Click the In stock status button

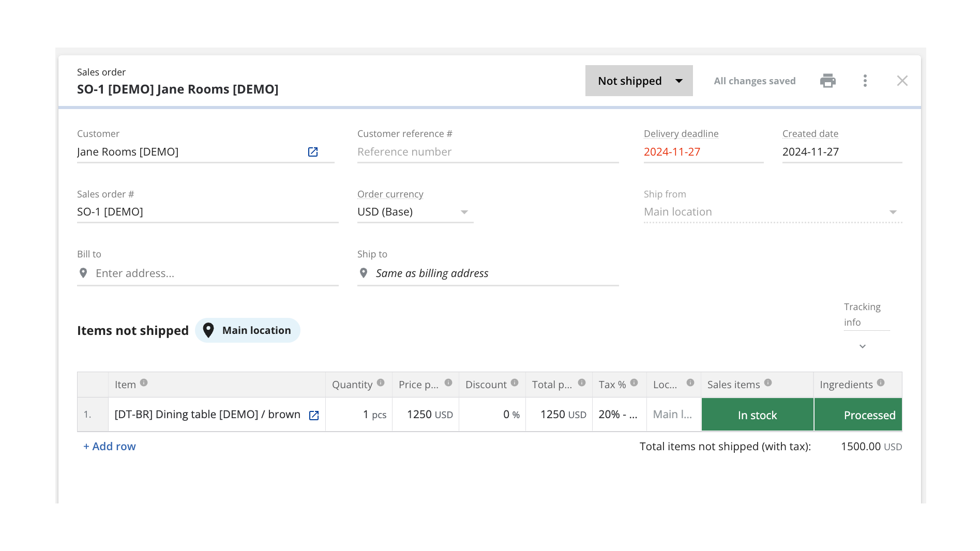point(757,414)
